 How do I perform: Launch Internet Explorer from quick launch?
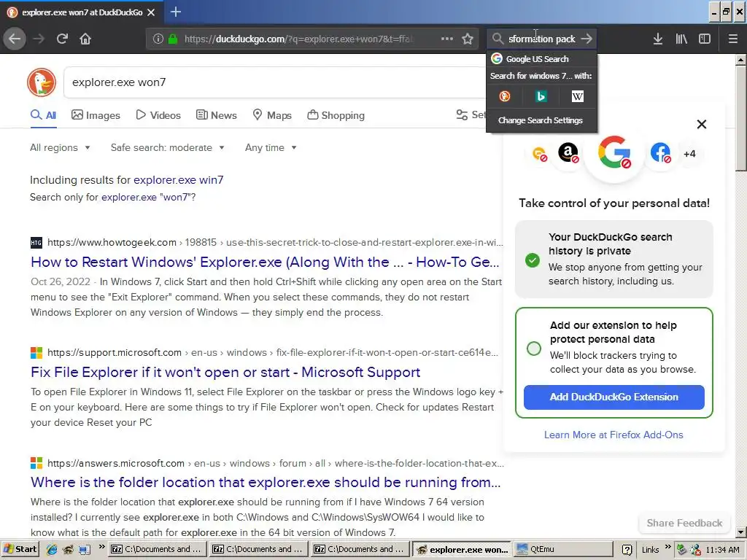pos(52,549)
